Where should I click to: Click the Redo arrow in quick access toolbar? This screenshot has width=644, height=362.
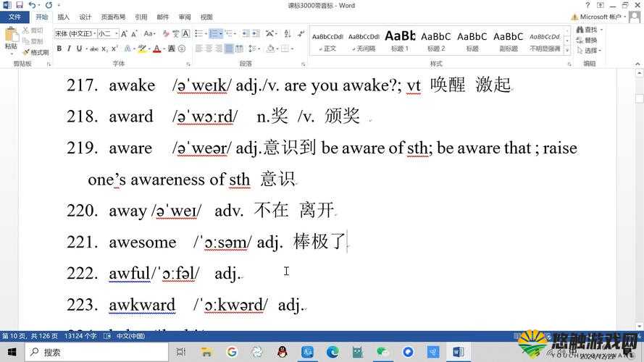click(49, 5)
